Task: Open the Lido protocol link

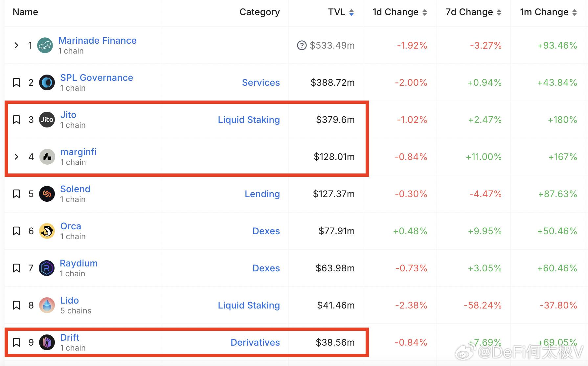Action: click(x=70, y=300)
